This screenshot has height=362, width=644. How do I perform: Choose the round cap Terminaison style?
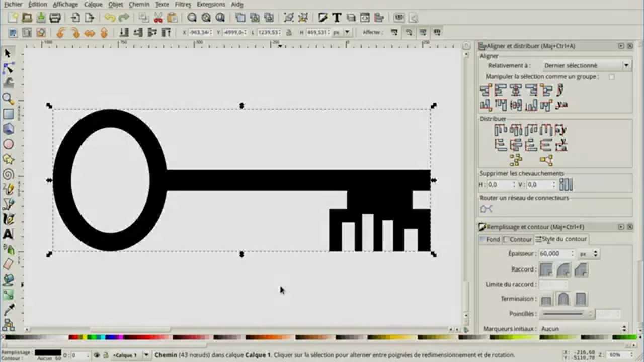coord(563,299)
